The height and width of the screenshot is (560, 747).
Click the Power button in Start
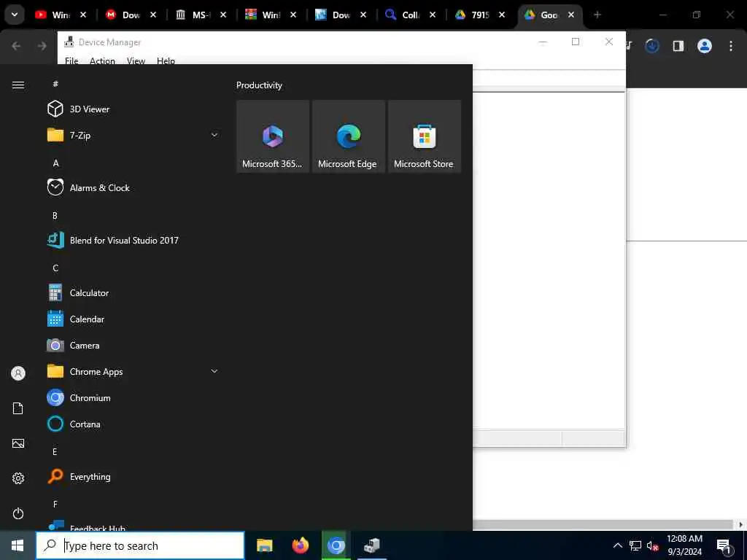[18, 513]
